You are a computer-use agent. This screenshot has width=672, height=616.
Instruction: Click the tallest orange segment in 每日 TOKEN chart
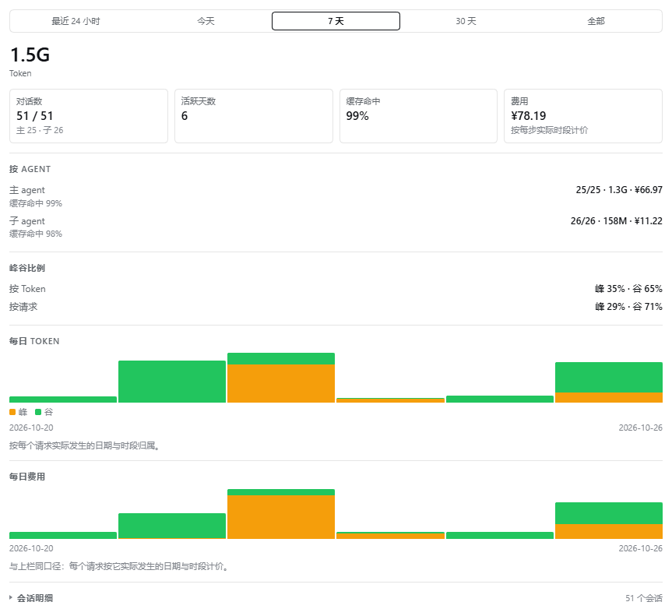pos(281,383)
